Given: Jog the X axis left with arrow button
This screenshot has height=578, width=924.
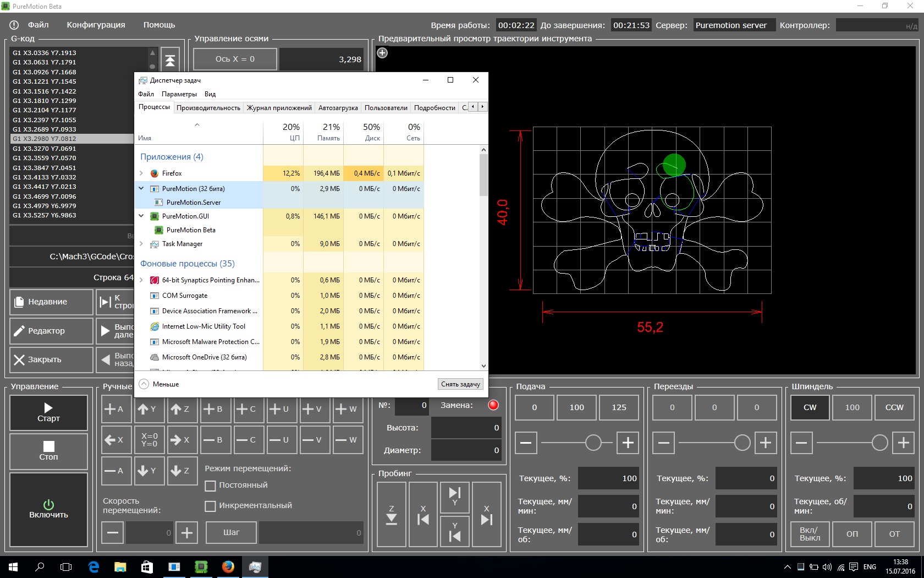Looking at the screenshot, I should (x=117, y=440).
